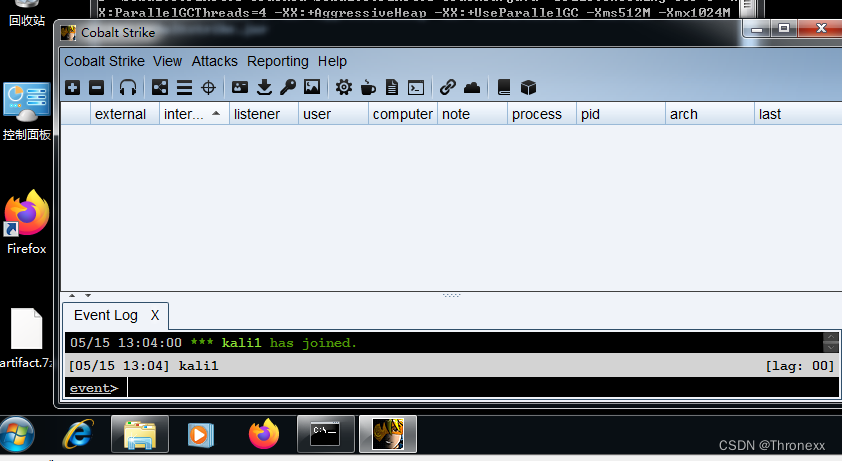The image size is (842, 461).
Task: Sort sessions by listener column header
Action: pos(264,114)
